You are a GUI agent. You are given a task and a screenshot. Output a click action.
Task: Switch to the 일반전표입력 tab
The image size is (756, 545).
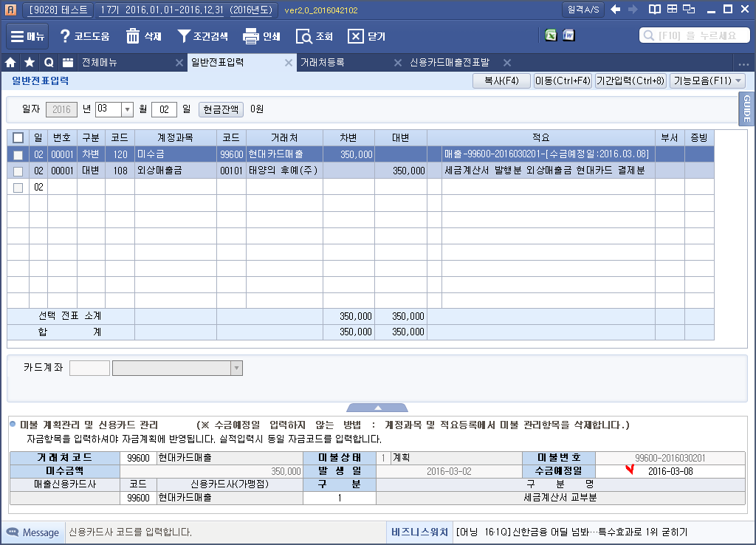pyautogui.click(x=218, y=62)
